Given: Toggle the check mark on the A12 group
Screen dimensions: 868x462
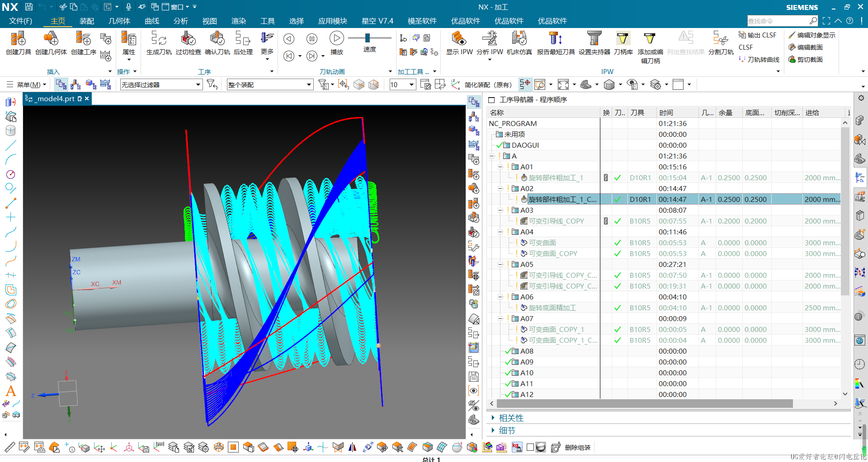Looking at the screenshot, I should [x=508, y=394].
